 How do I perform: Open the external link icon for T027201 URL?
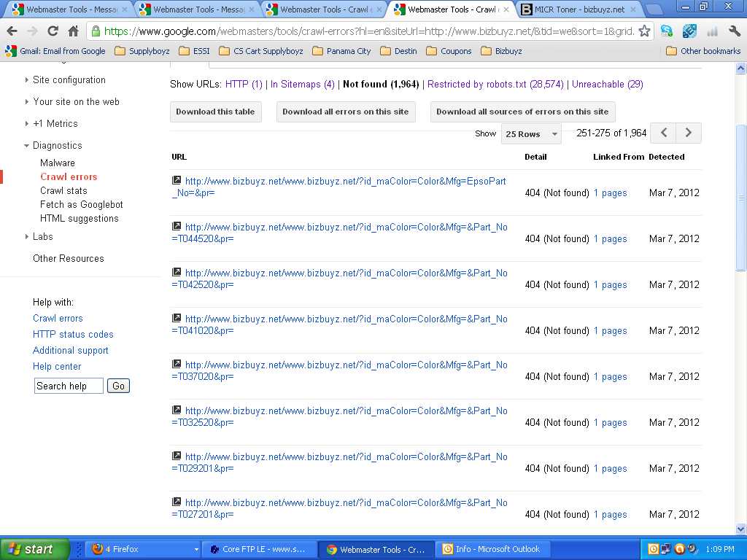pos(177,502)
